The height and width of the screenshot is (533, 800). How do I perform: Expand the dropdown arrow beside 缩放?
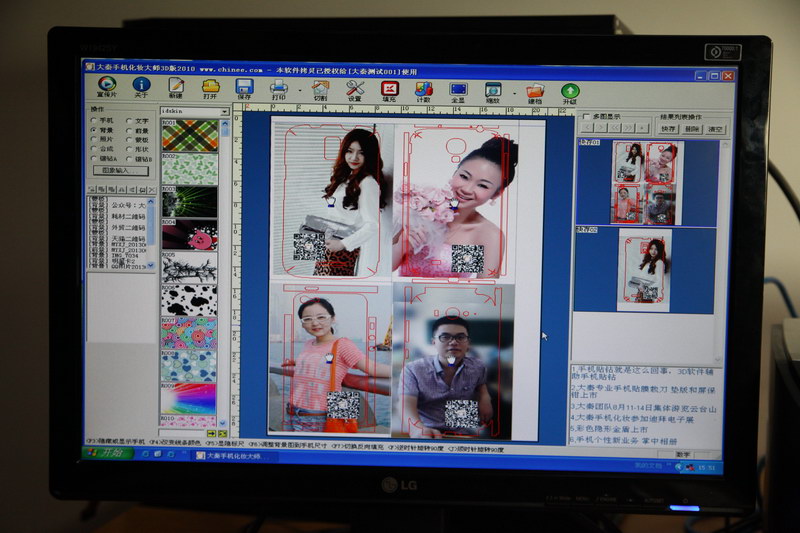[514, 94]
